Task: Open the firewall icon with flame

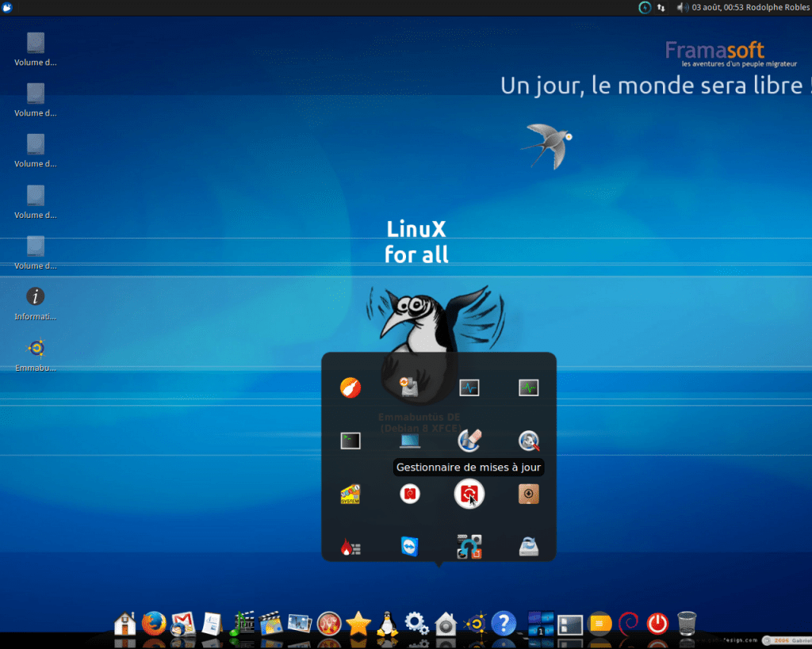Action: tap(350, 547)
